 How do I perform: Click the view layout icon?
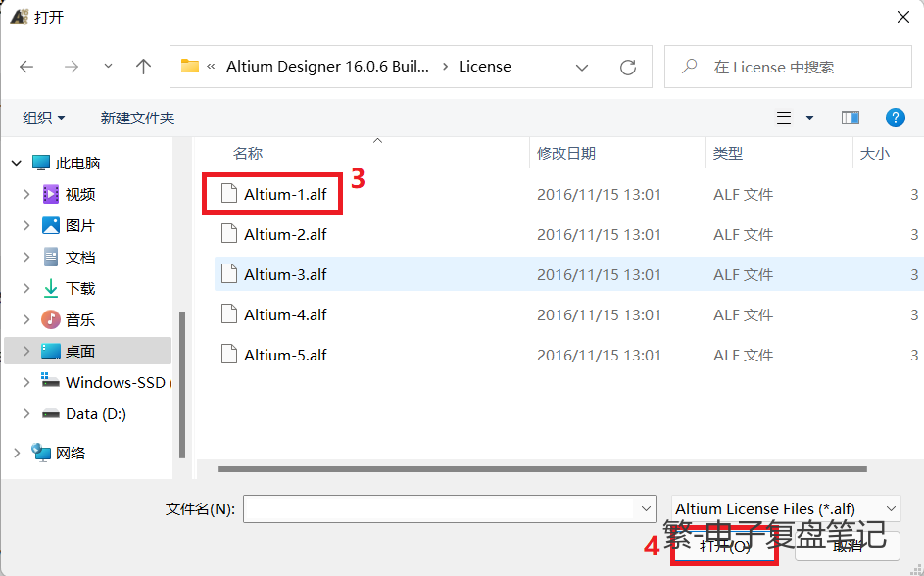(784, 118)
